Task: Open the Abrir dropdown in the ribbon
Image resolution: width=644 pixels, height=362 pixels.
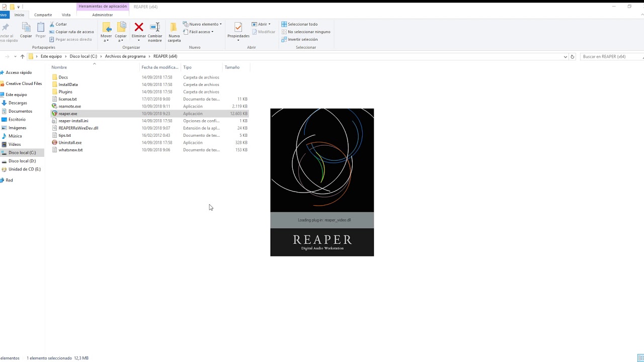Action: click(x=261, y=24)
